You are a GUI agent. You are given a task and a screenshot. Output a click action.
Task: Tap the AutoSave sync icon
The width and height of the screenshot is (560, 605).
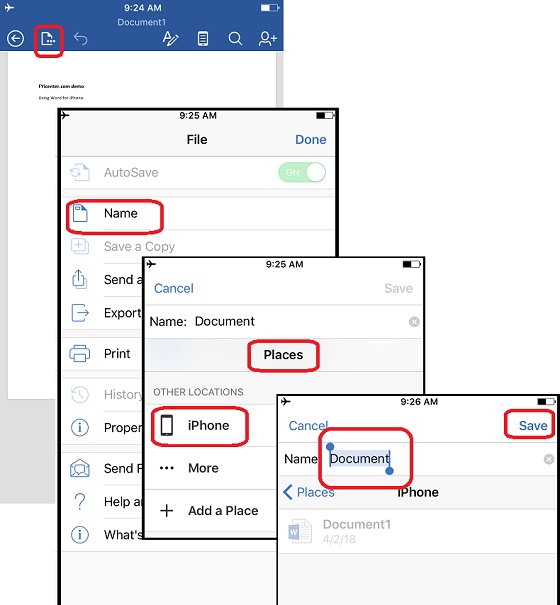tap(80, 172)
